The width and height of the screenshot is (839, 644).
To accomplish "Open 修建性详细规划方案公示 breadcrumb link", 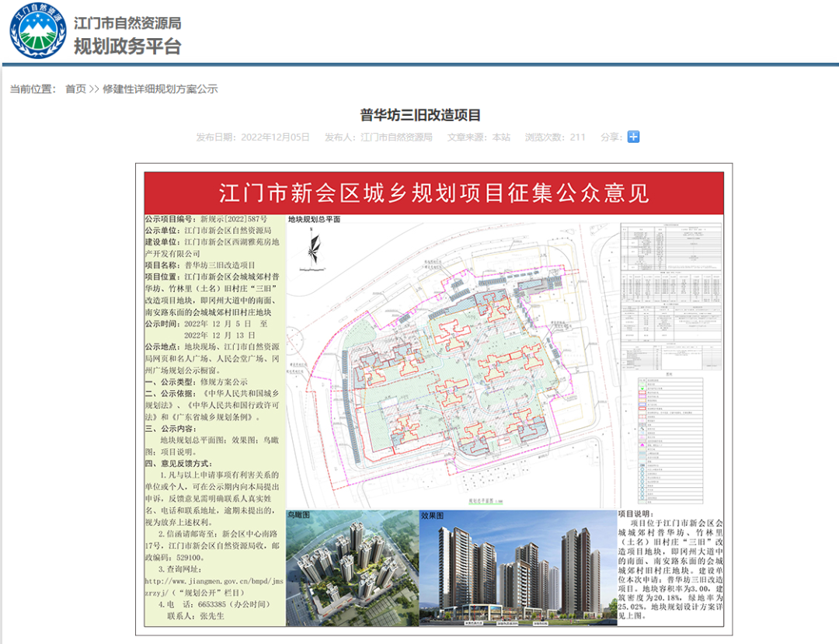I will click(x=160, y=89).
